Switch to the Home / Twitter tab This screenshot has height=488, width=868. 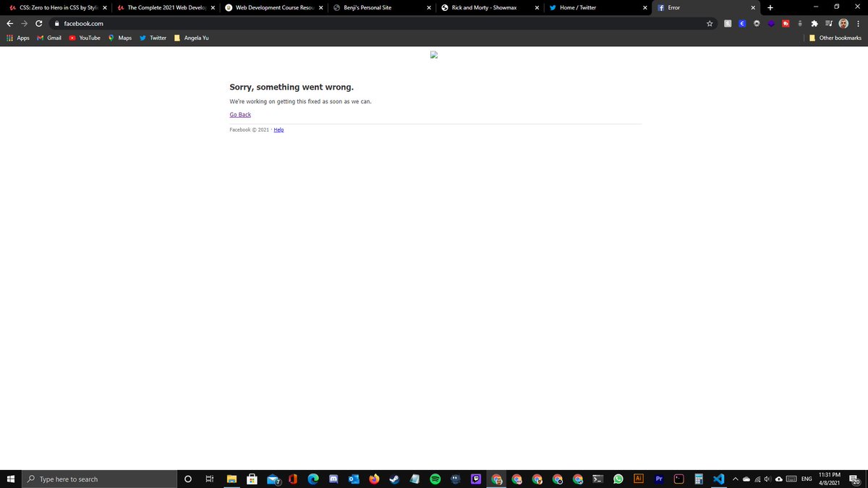coord(579,7)
